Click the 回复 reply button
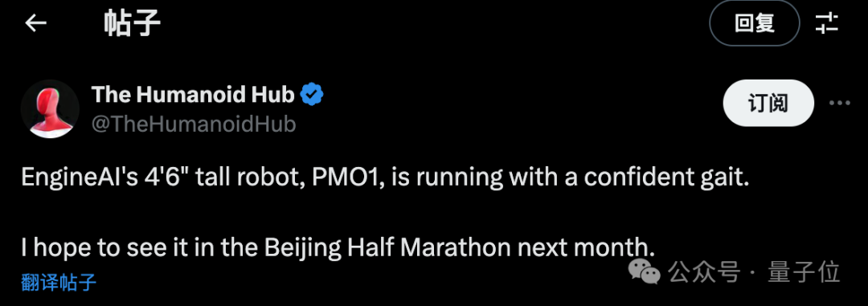Viewport: 868px width, 306px height. pos(755,24)
